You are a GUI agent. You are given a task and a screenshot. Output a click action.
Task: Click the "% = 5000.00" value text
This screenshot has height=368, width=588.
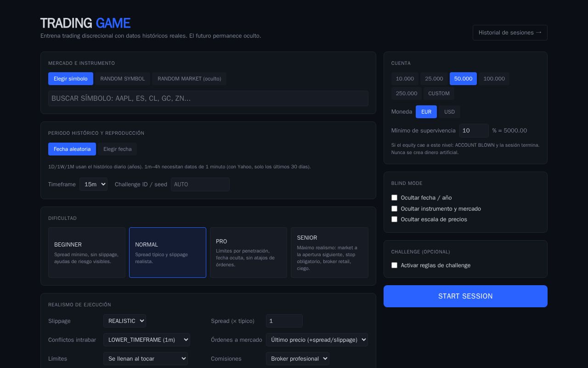(x=509, y=131)
